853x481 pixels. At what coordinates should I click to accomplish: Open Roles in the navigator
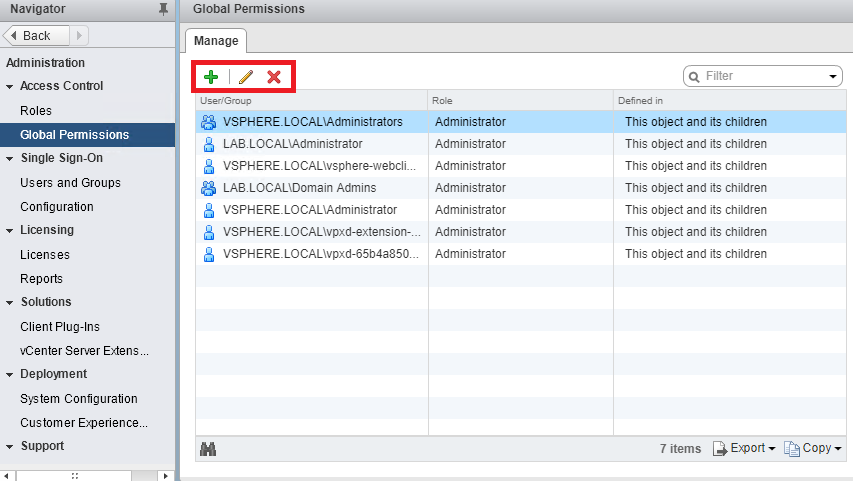click(x=36, y=111)
